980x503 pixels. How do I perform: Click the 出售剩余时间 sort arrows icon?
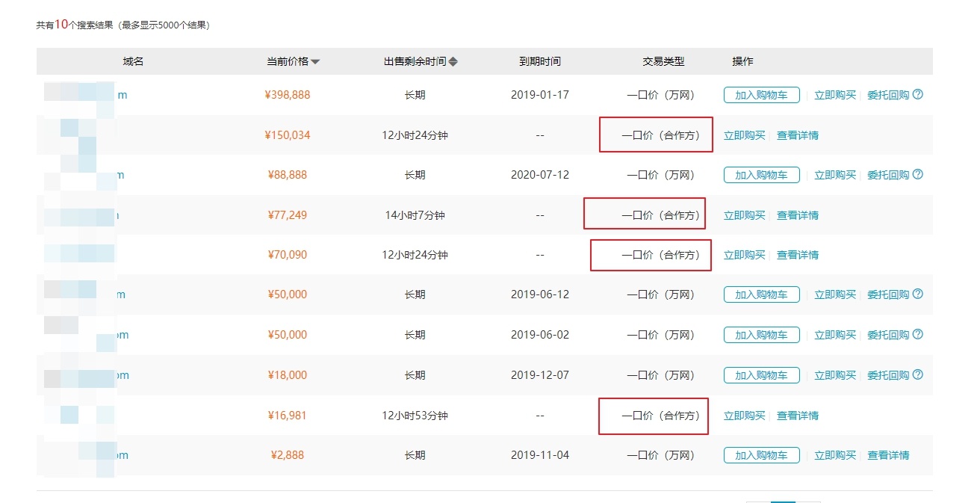click(x=453, y=62)
